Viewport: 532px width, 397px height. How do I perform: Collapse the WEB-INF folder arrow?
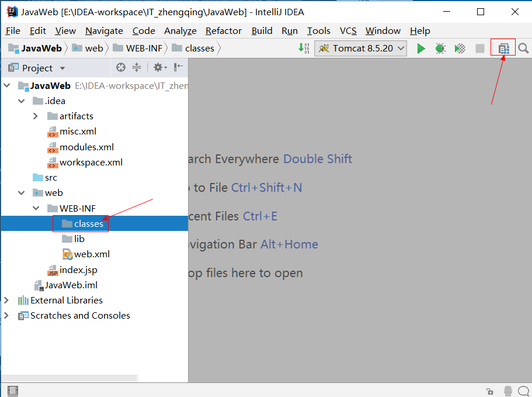[36, 208]
